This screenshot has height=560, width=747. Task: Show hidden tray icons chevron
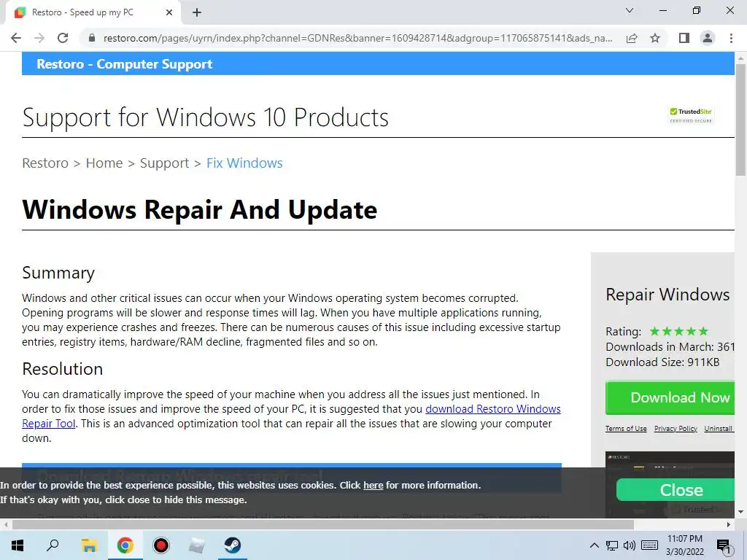[594, 545]
